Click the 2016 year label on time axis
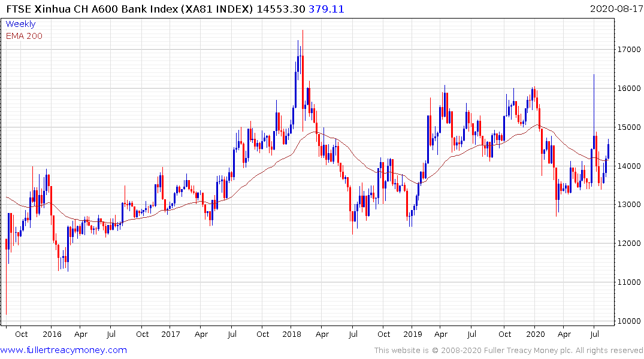 (x=52, y=334)
